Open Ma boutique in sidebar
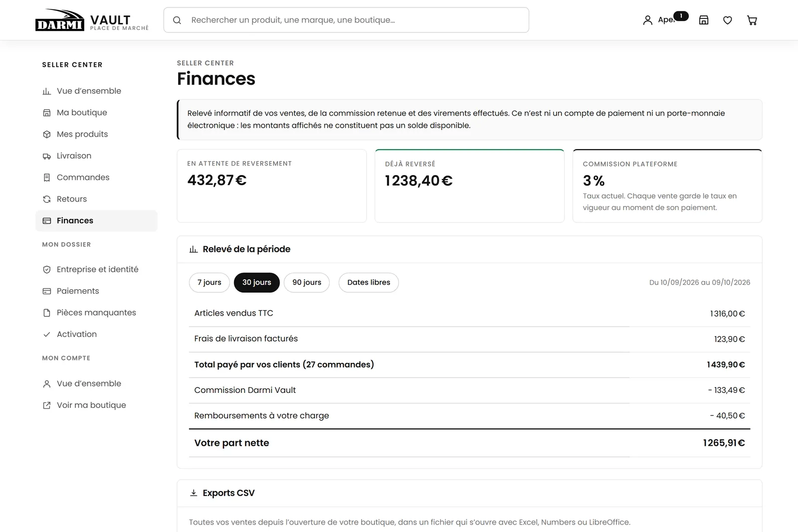The image size is (798, 532). tap(96, 113)
